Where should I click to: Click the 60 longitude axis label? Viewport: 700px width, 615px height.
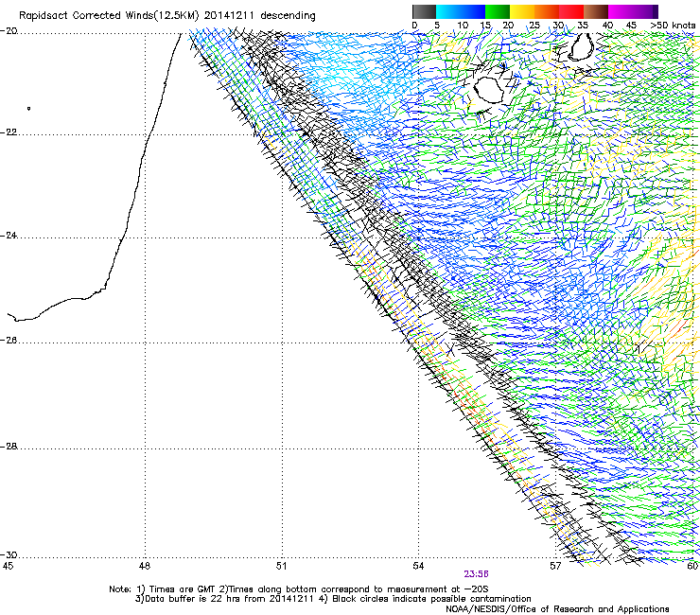click(692, 566)
